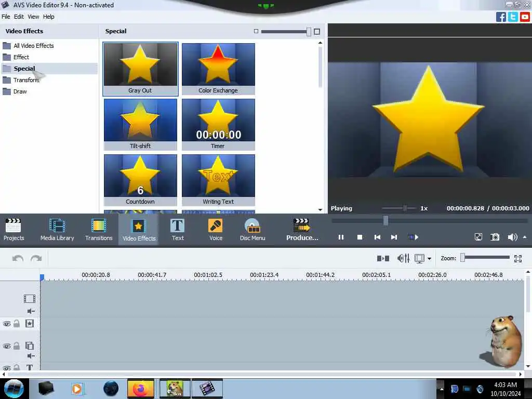Click the effects gallery scroll-down arrow

pyautogui.click(x=320, y=210)
